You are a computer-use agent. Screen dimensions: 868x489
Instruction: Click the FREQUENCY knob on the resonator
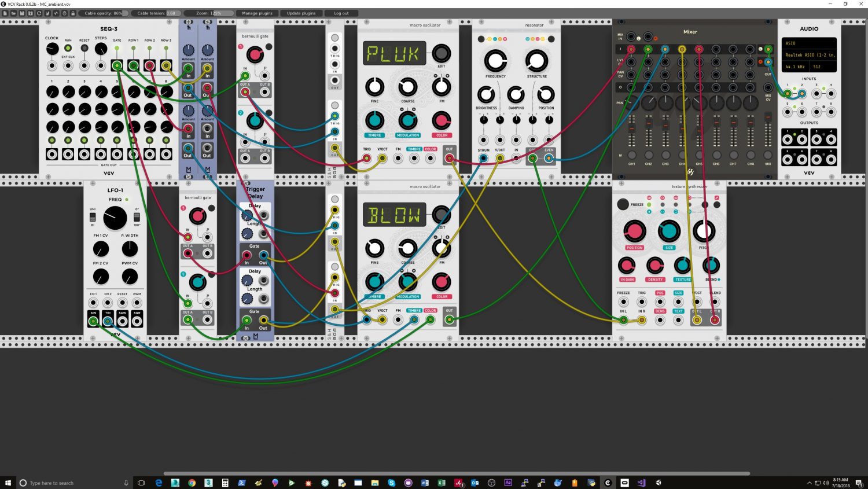click(495, 60)
